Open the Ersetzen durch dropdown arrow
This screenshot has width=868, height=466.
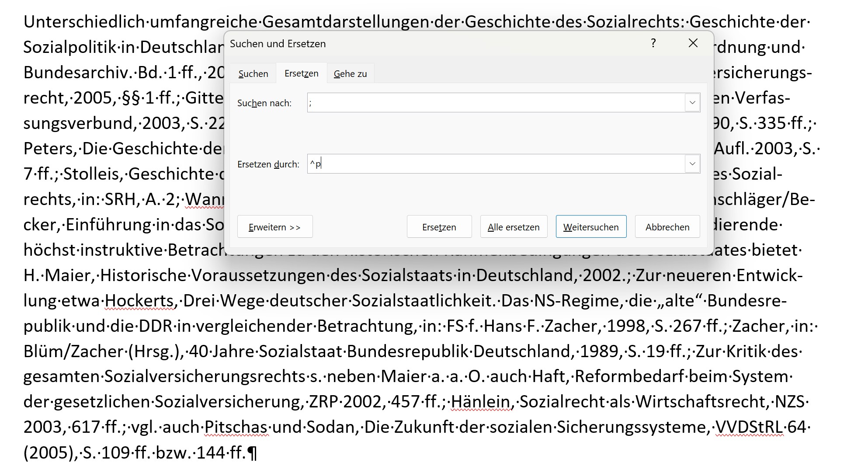692,164
